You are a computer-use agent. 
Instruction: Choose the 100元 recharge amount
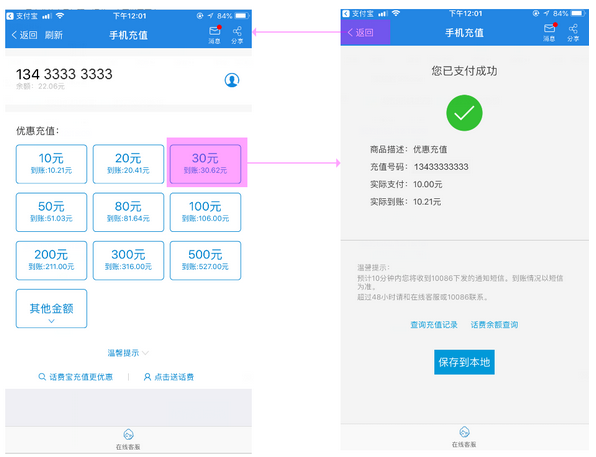click(x=205, y=212)
